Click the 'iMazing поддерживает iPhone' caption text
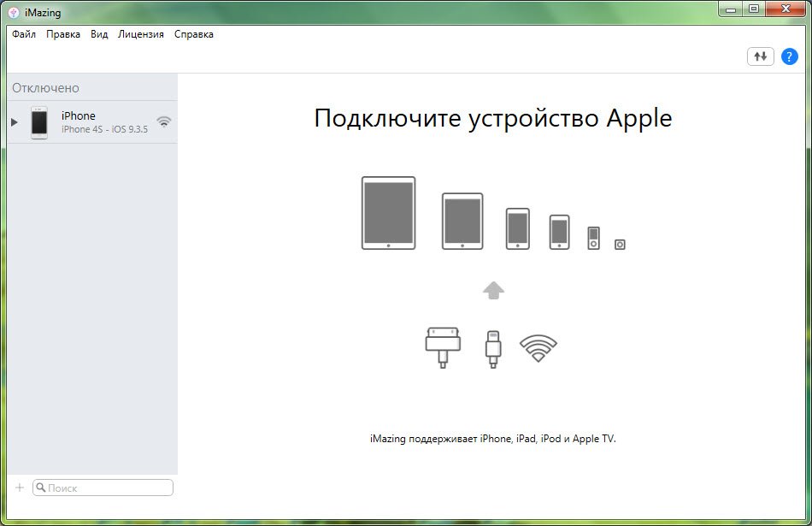This screenshot has height=526, width=812. coord(493,439)
